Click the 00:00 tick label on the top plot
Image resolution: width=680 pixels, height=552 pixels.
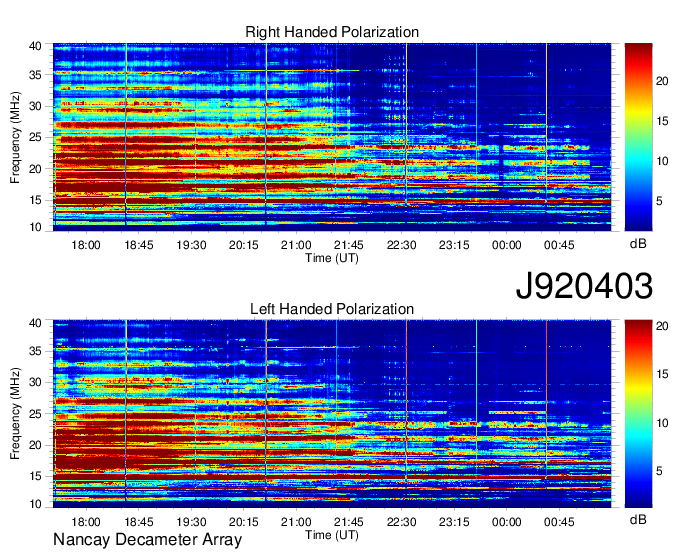[x=507, y=245]
